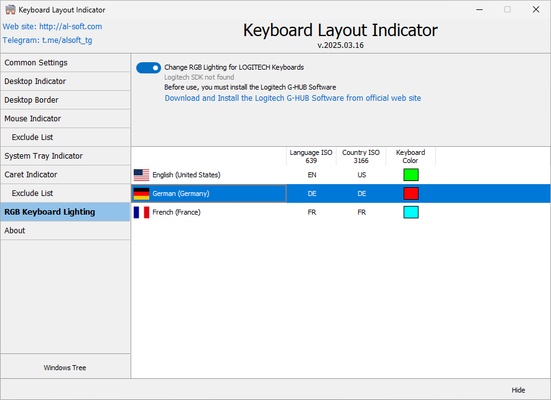
Task: Select Mouse Indicator in the sidebar
Action: tap(65, 118)
